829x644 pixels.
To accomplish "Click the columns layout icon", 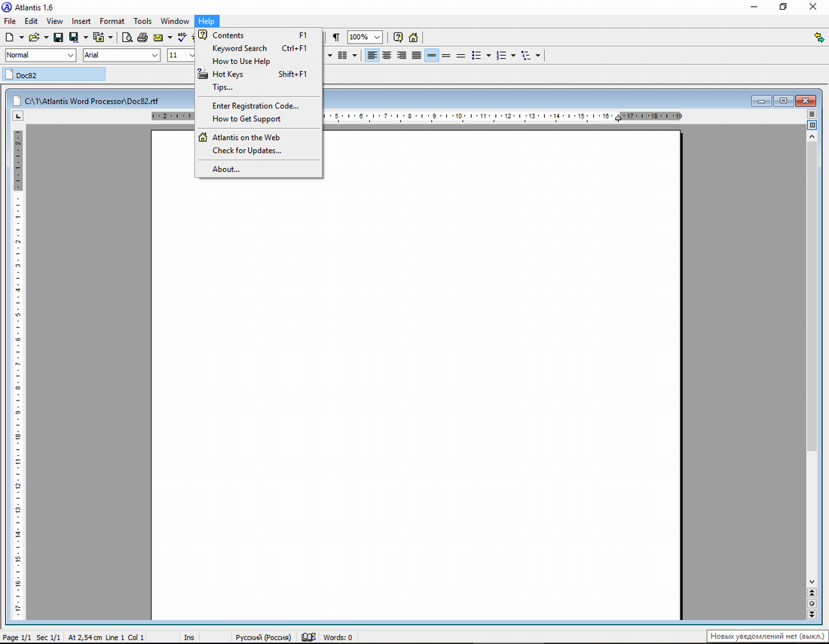I will tap(342, 56).
